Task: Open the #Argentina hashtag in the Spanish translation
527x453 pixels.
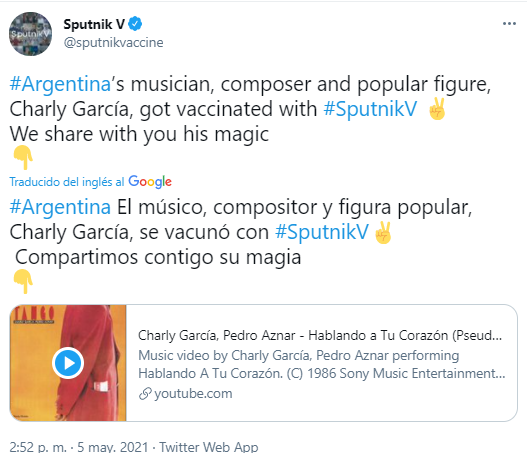Action: point(60,207)
